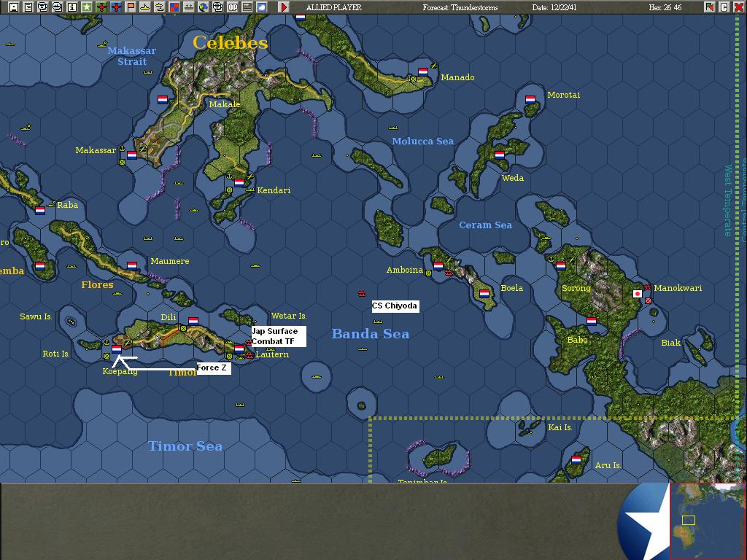Click the CS Chiyoda unit marker

[361, 295]
